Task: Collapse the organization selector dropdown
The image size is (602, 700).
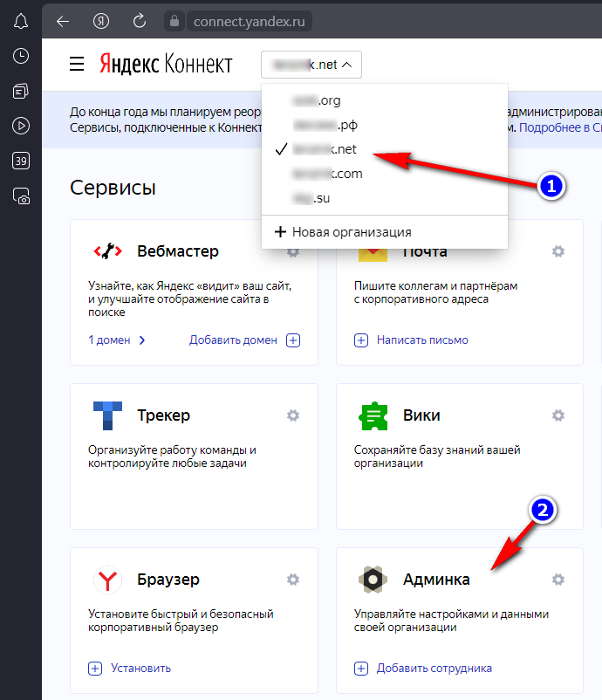Action: [311, 65]
